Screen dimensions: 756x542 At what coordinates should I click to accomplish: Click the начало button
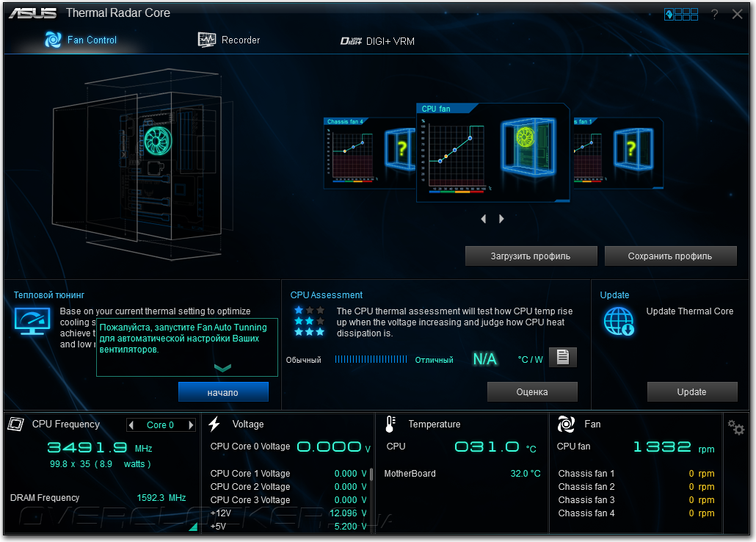[x=223, y=392]
